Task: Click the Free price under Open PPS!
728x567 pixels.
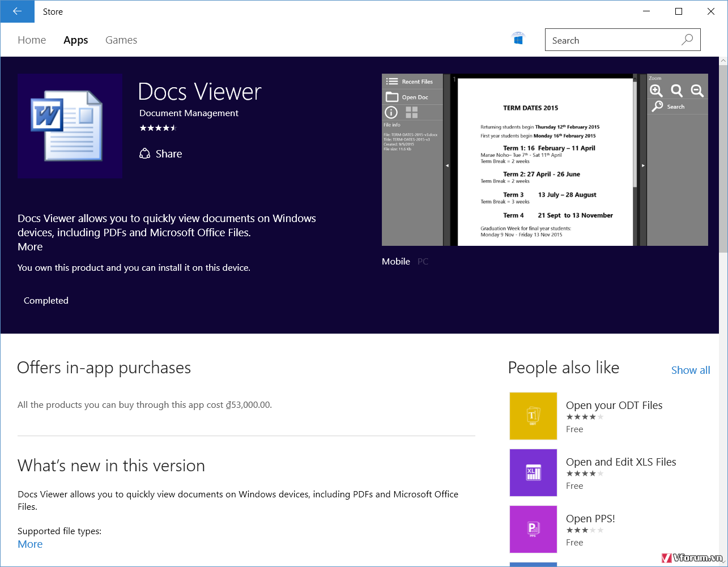Action: tap(574, 543)
